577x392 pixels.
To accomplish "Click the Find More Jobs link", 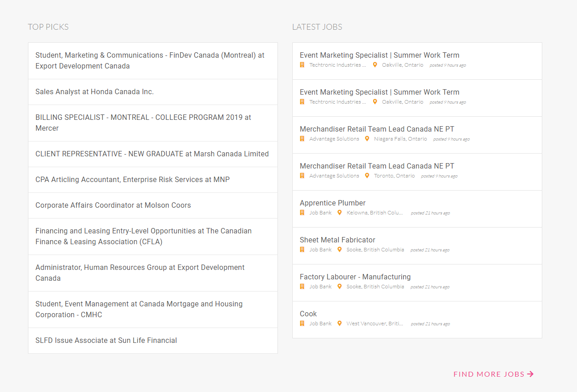I will click(x=489, y=374).
